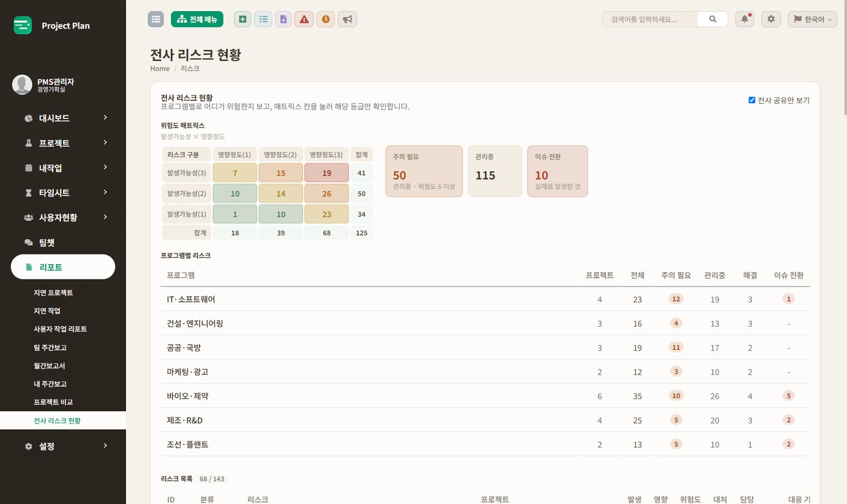Open 사용자 작업 리포트 menu item

(x=60, y=329)
